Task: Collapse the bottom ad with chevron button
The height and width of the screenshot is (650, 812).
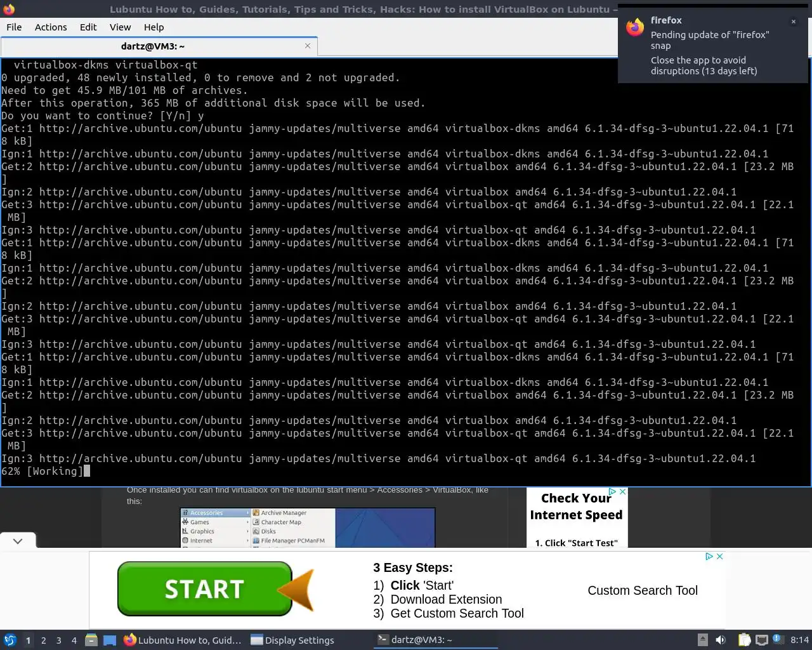Action: [18, 541]
